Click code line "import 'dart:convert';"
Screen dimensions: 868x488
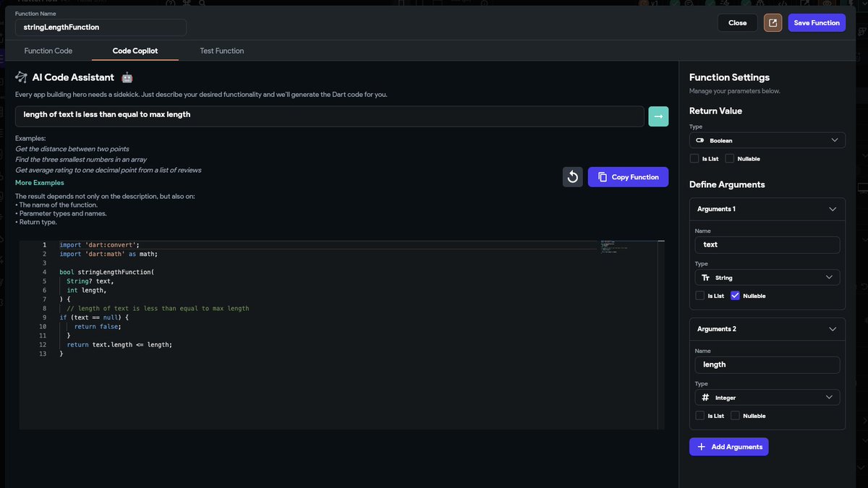[x=99, y=245]
